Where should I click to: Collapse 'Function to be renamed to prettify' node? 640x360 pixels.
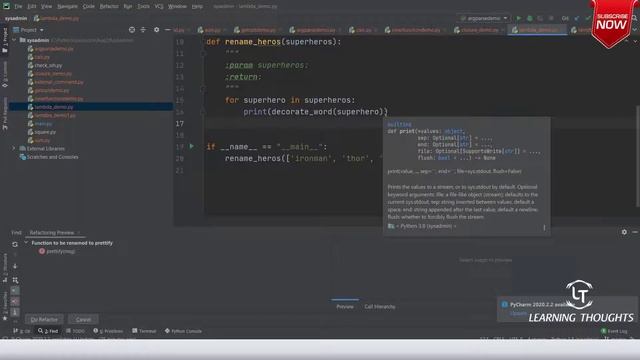(x=26, y=243)
